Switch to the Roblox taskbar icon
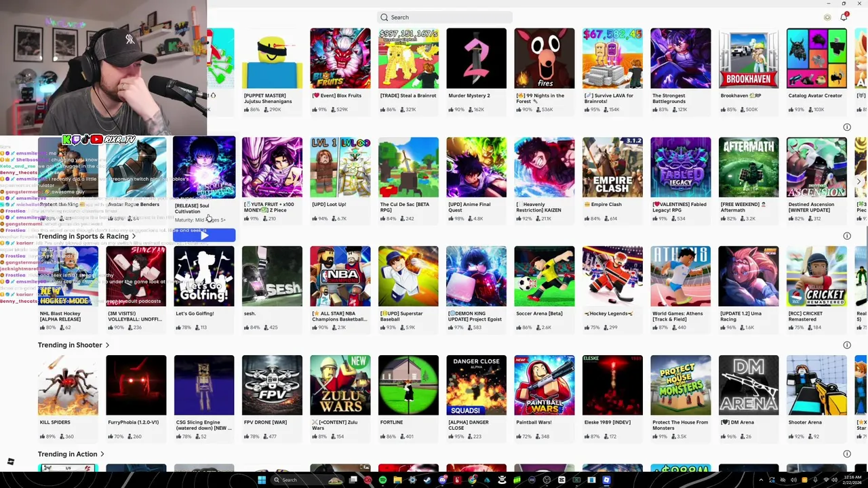The image size is (868, 488). [606, 480]
